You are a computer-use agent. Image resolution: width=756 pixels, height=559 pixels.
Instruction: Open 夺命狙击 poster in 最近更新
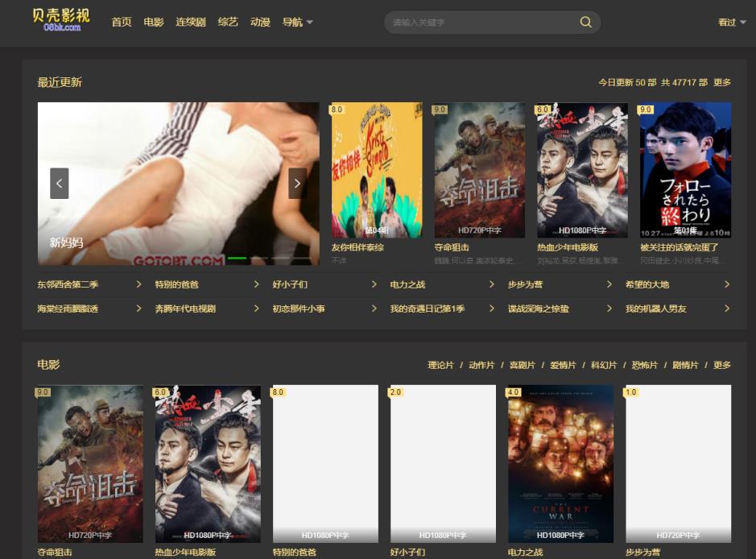(x=479, y=170)
